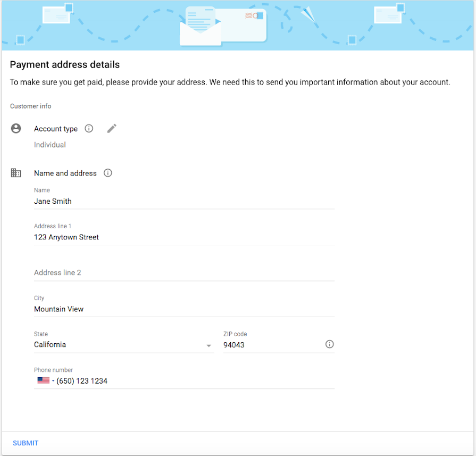Expand the State dropdown arrow

click(208, 346)
